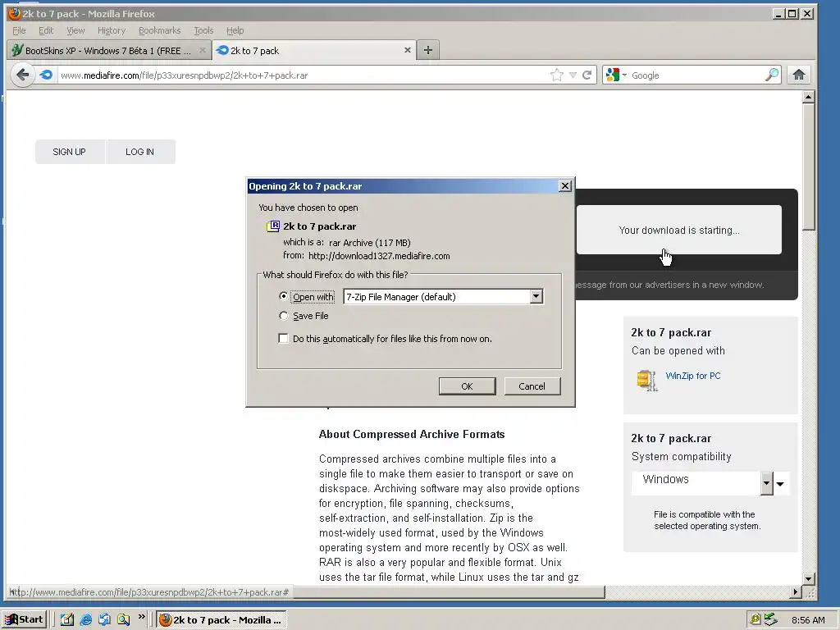Select the 2k to 7 pack tab
The image size is (840, 630).
tap(313, 50)
